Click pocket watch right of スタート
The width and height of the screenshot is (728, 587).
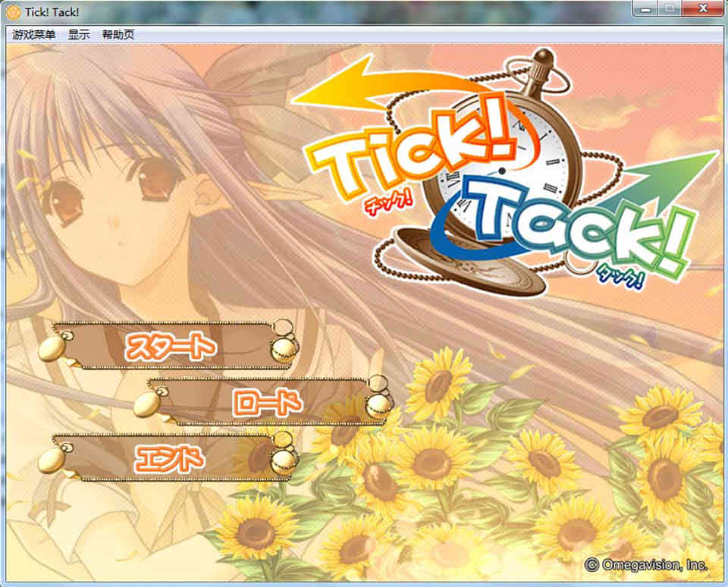pyautogui.click(x=284, y=348)
